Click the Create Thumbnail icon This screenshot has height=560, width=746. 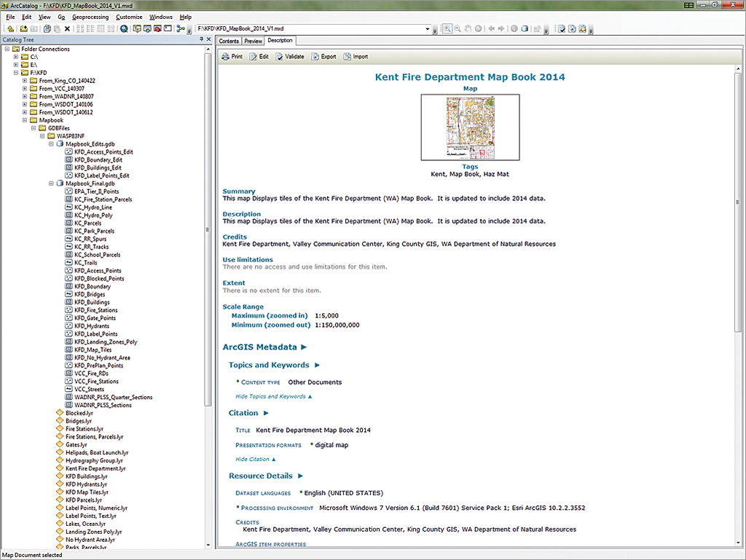(537, 28)
